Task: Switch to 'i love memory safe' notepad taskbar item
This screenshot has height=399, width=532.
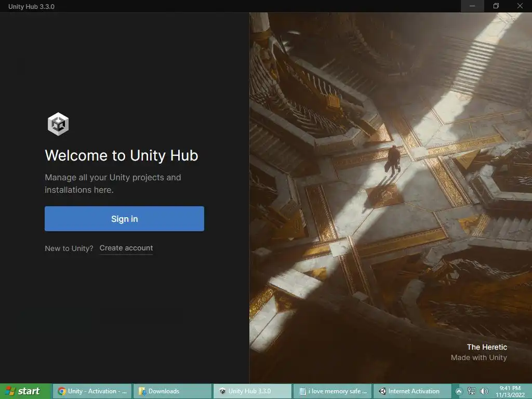Action: click(x=332, y=391)
